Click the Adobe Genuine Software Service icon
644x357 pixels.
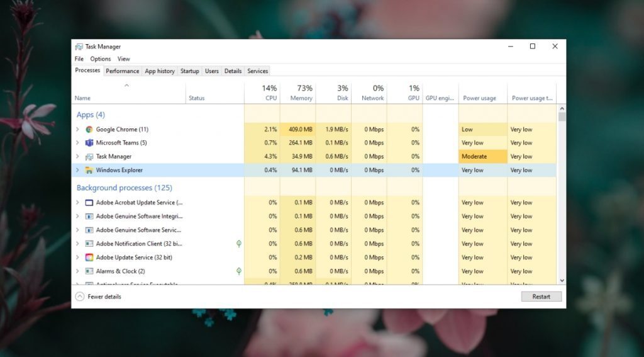click(x=89, y=230)
